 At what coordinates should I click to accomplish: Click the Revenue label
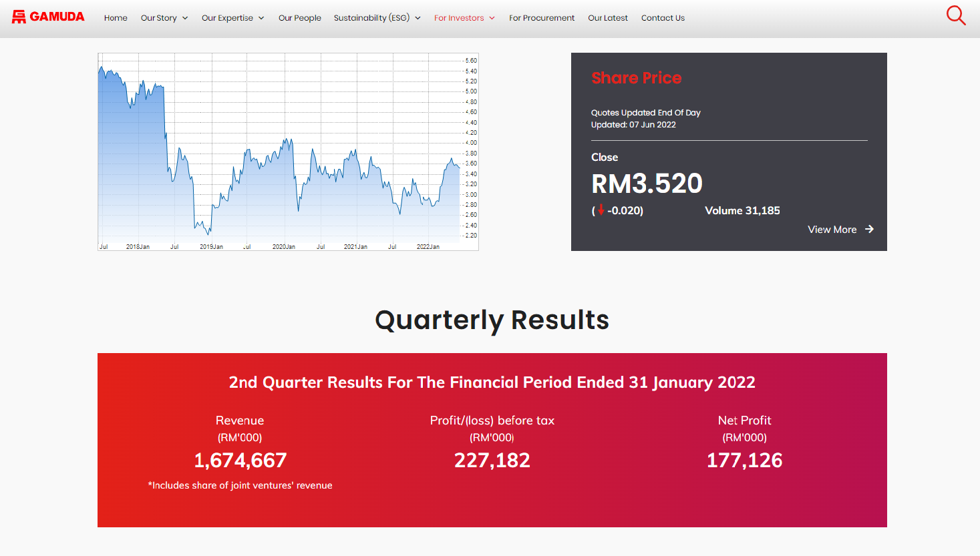240,421
